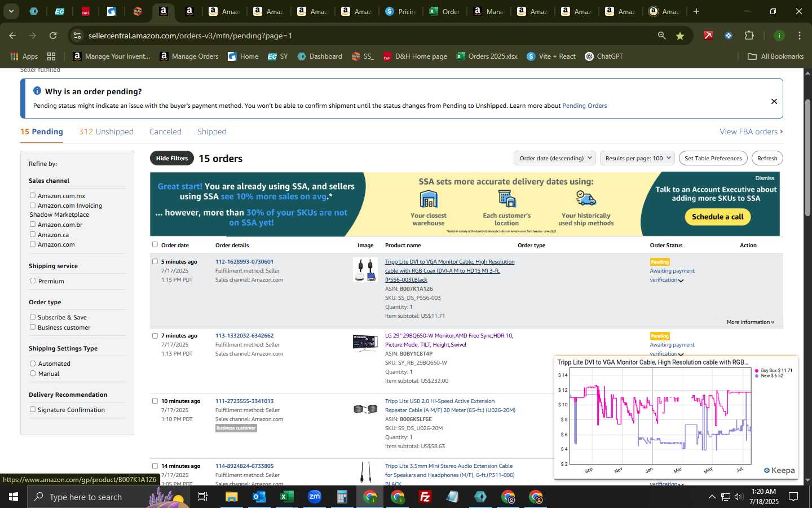812x508 pixels.
Task: Switch to the Order browser tab
Action: 444,11
